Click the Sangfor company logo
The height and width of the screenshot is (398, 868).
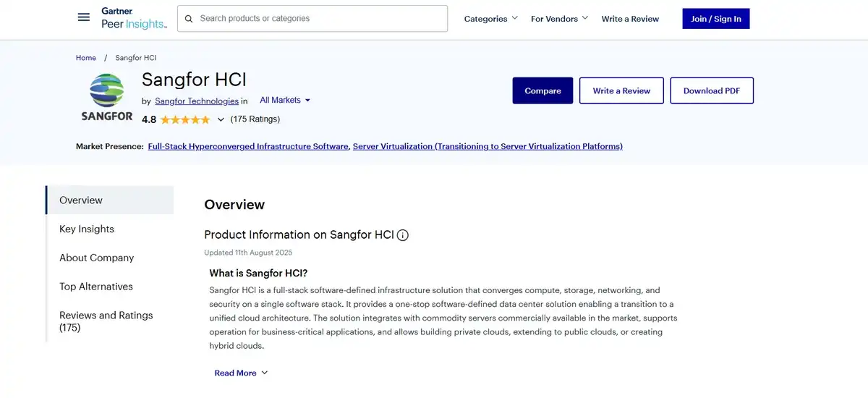pyautogui.click(x=107, y=97)
